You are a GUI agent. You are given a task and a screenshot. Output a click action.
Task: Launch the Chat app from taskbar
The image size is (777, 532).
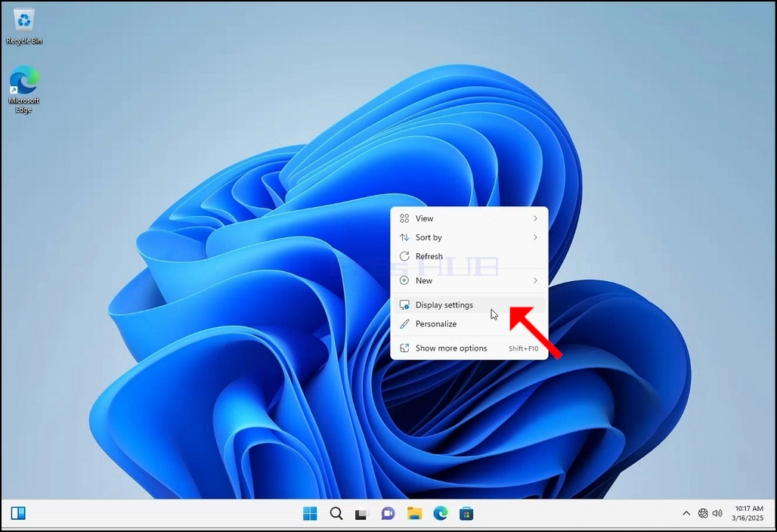pos(388,514)
